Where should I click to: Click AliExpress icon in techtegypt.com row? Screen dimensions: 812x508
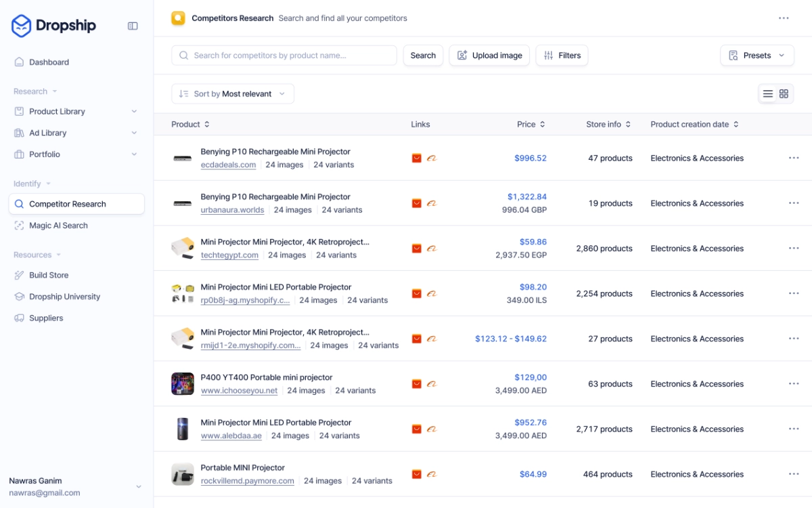(x=417, y=249)
